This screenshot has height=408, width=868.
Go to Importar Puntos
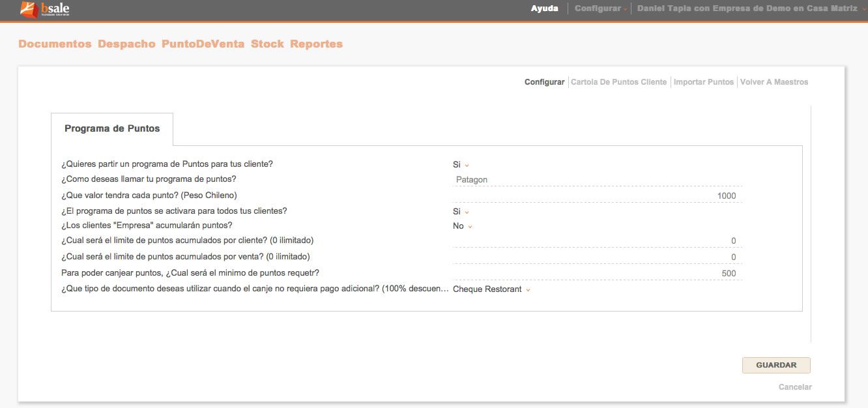coord(703,82)
